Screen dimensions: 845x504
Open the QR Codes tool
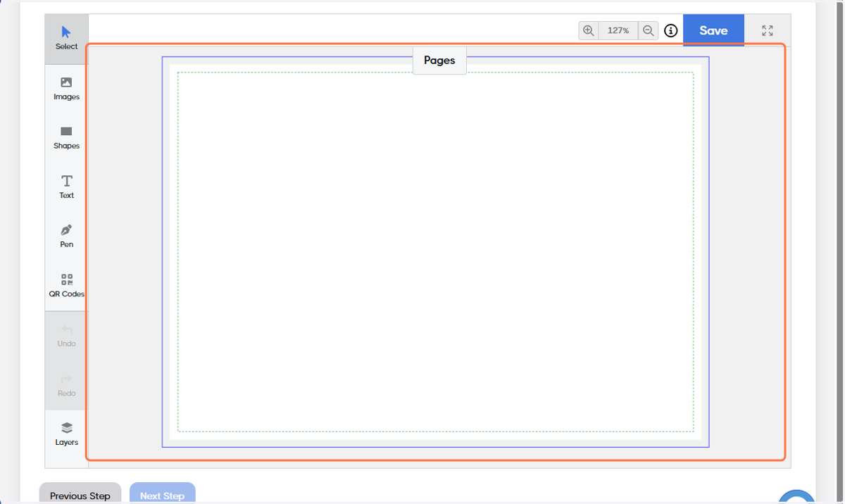point(66,286)
